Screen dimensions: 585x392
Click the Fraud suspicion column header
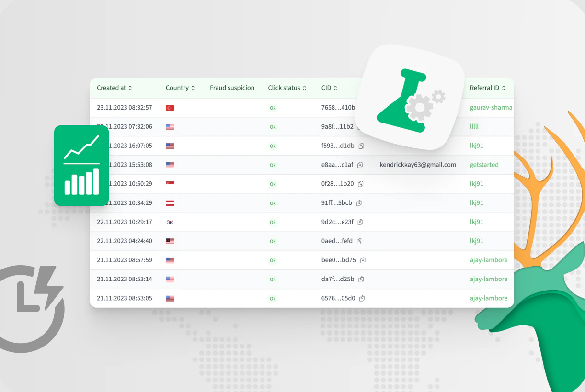pyautogui.click(x=232, y=88)
